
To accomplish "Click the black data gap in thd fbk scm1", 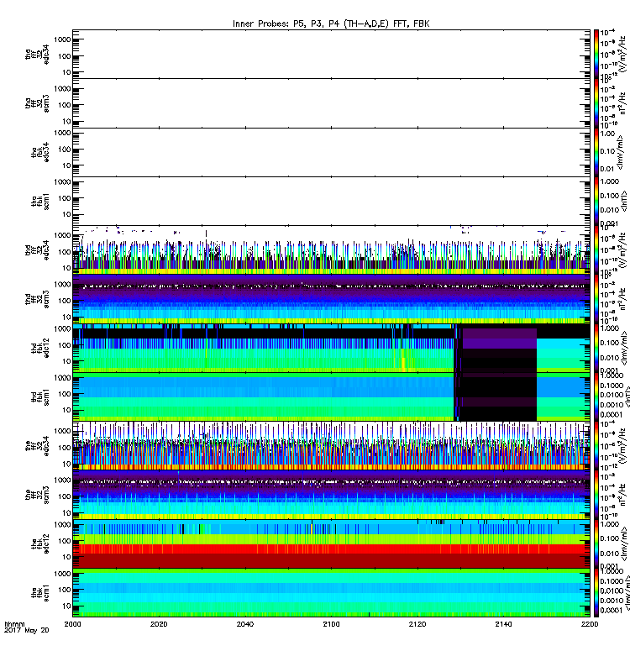I will click(496, 396).
